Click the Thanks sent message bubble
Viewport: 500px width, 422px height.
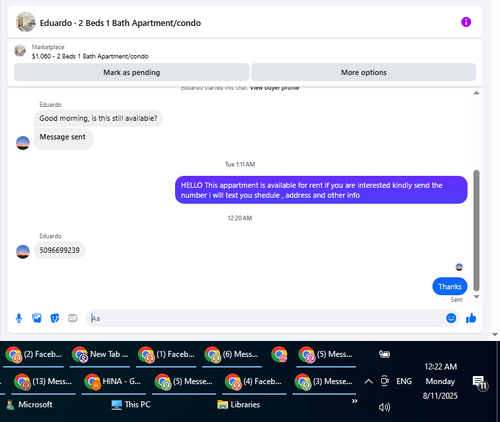pyautogui.click(x=450, y=286)
